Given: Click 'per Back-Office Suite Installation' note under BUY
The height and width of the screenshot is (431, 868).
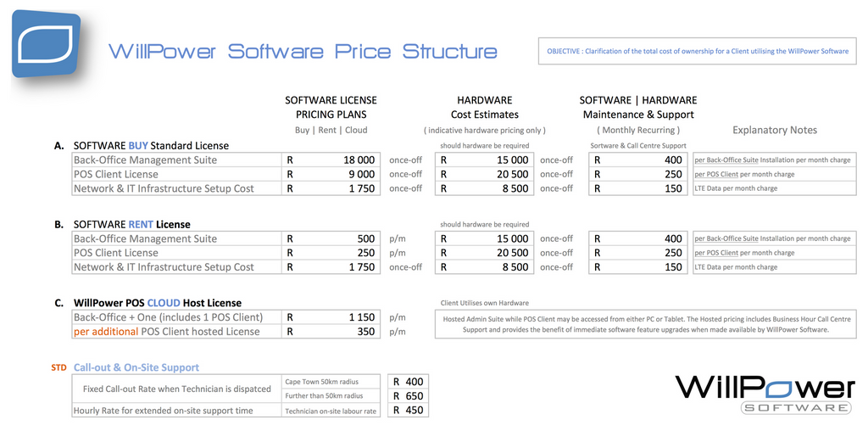Looking at the screenshot, I should tap(775, 160).
